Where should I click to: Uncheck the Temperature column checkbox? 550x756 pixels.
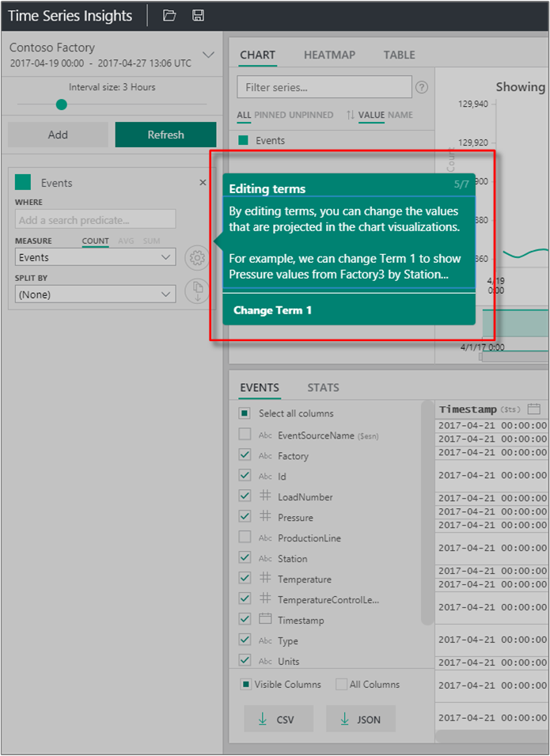[x=245, y=578]
